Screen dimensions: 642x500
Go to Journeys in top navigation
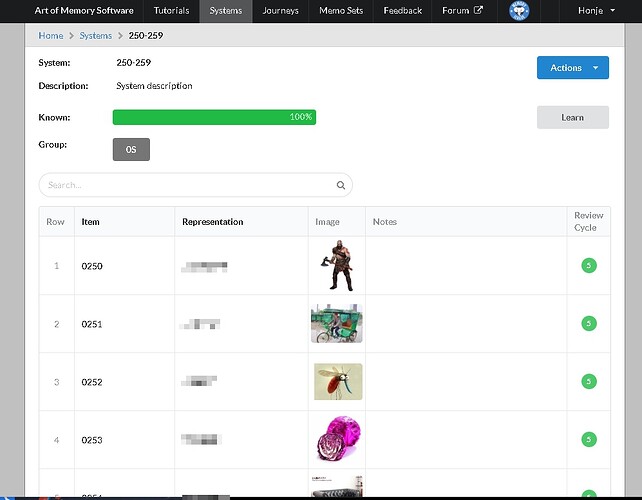pos(280,11)
